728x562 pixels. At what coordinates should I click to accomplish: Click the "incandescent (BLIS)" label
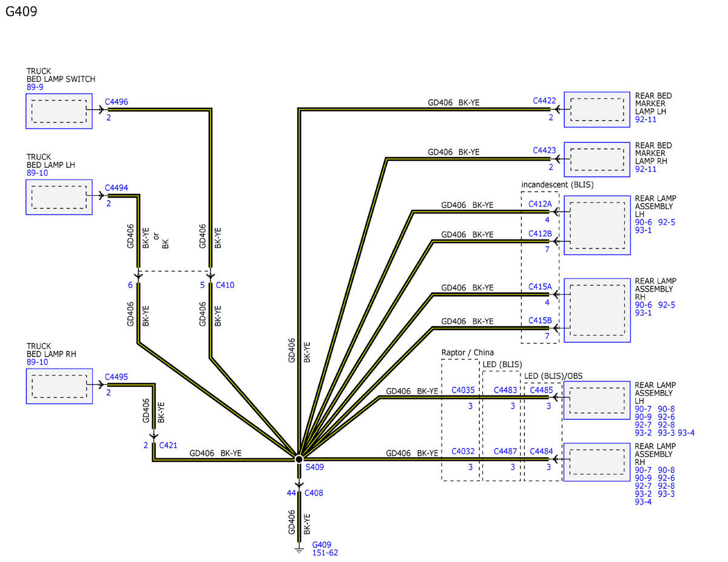(x=558, y=184)
